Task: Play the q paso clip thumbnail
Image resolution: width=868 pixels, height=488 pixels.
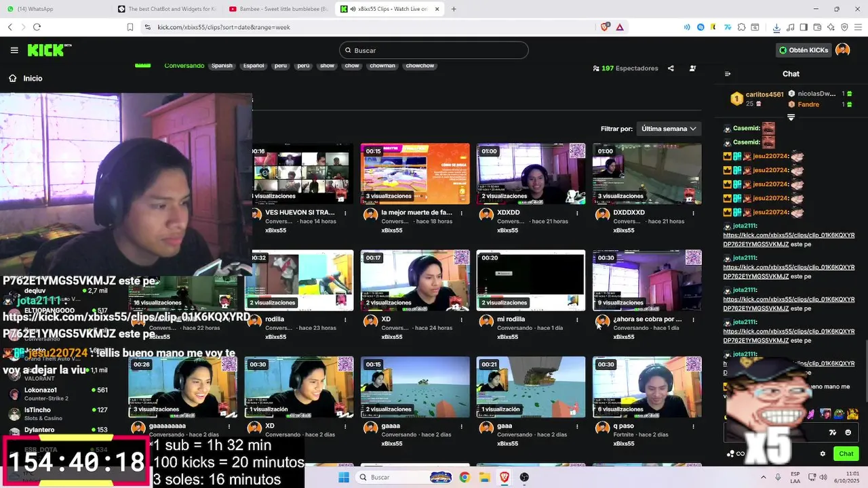Action: coord(647,387)
